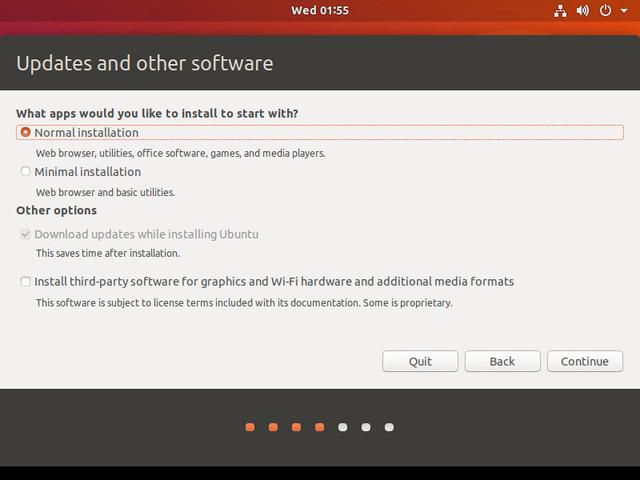Toggle Download updates while installing Ubuntu
The width and height of the screenshot is (640, 480).
point(25,234)
